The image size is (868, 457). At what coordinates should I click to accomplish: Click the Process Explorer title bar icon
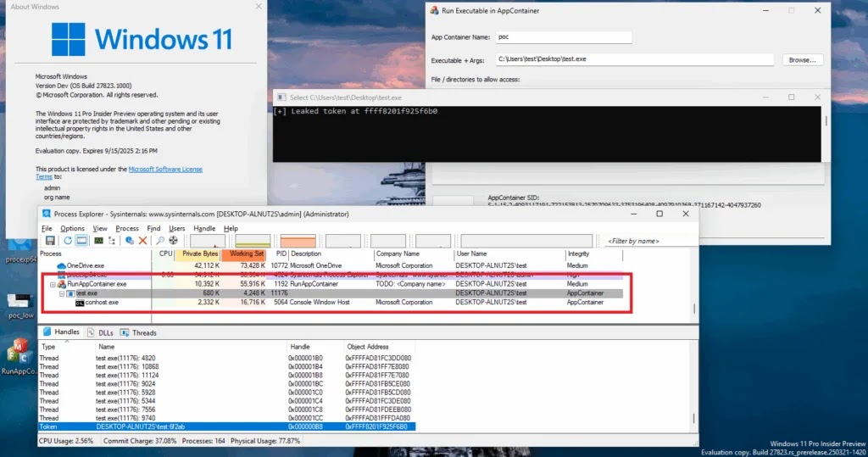tap(47, 214)
